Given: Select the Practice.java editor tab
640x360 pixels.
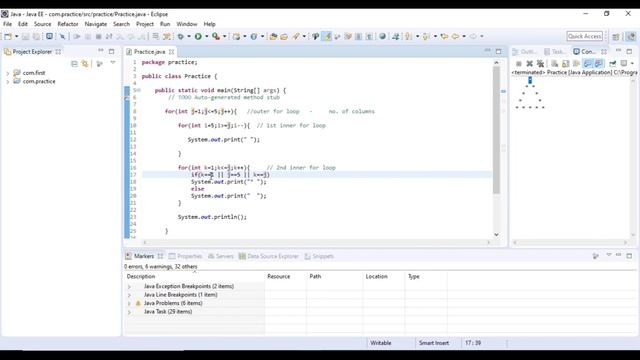Looking at the screenshot, I should [149, 52].
